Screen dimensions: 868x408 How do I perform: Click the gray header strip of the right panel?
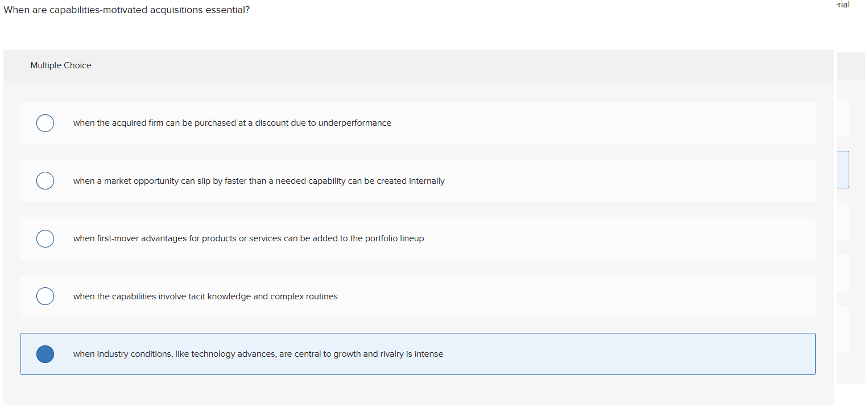(x=851, y=67)
